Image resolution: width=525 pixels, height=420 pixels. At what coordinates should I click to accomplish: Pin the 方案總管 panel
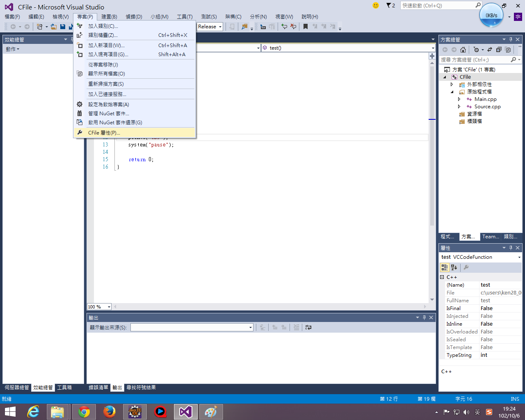[511, 39]
